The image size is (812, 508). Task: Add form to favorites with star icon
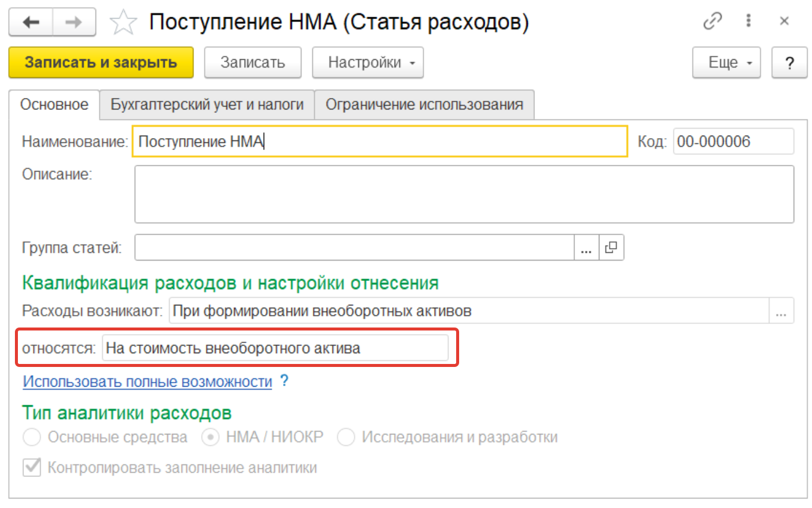pos(124,23)
